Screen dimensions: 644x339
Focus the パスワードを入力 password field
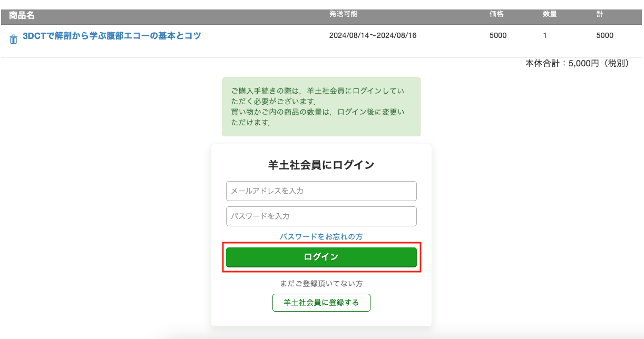(321, 216)
